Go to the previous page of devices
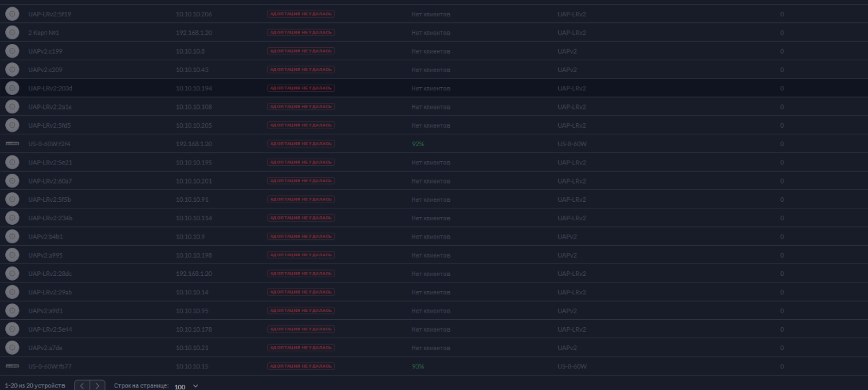Viewport: 868px width, 390px height. 82,385
